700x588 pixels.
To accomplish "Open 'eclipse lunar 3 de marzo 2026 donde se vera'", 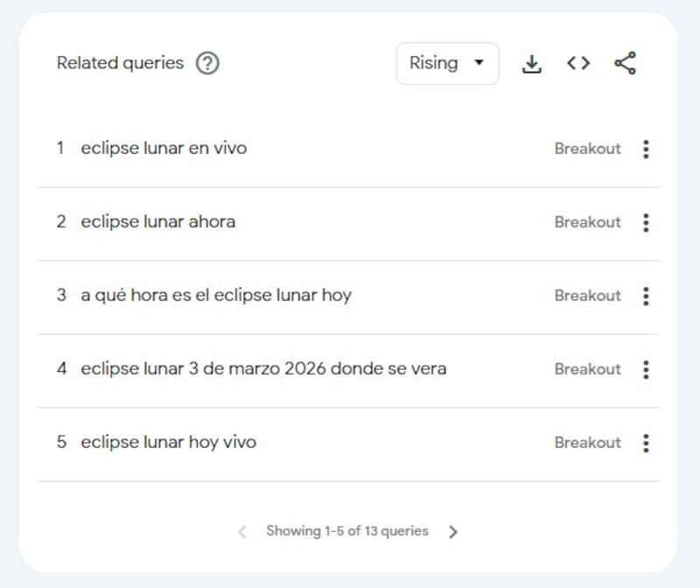I will pos(262,369).
